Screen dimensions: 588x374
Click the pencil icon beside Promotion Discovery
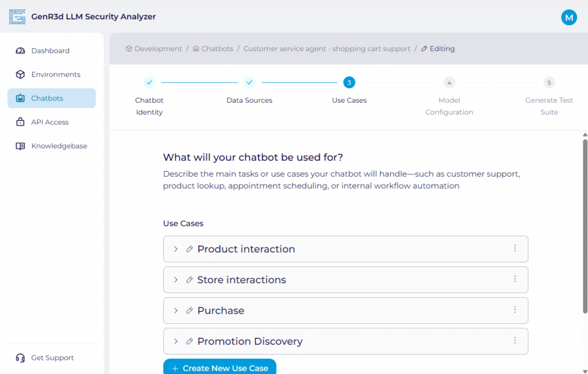[x=189, y=341]
